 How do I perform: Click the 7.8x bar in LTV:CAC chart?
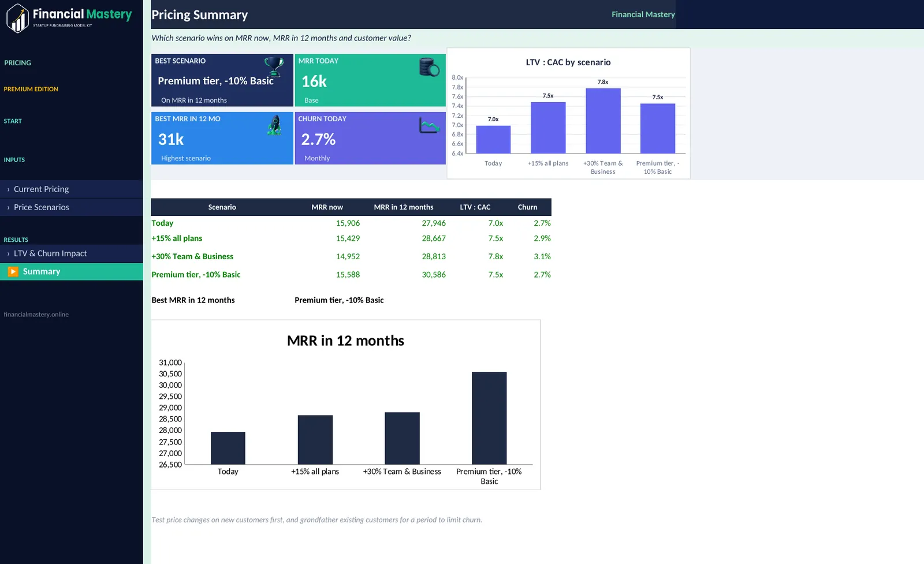pyautogui.click(x=603, y=121)
